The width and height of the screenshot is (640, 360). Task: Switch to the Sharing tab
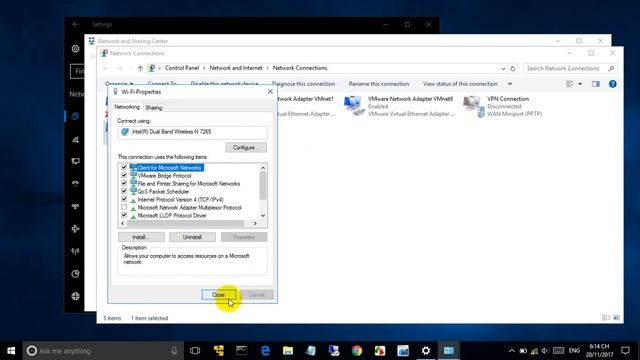pos(154,108)
